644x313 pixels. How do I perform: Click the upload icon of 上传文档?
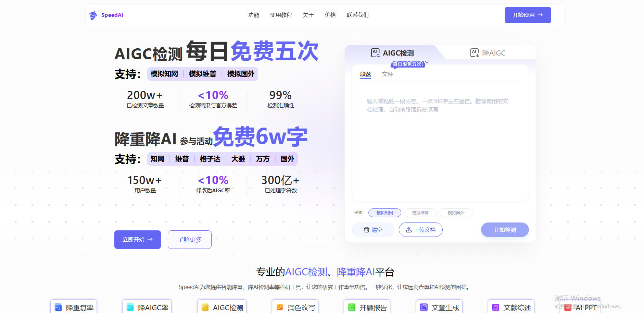(x=409, y=230)
